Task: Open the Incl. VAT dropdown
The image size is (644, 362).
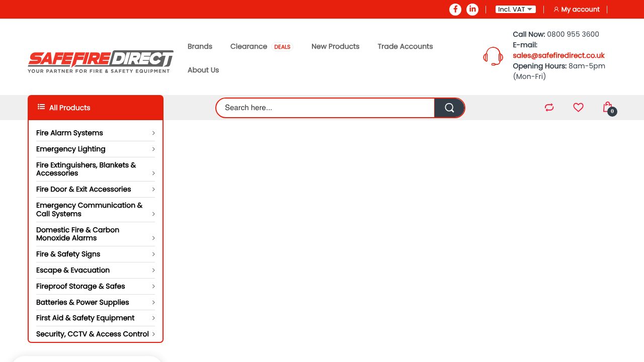Action: coord(515,10)
